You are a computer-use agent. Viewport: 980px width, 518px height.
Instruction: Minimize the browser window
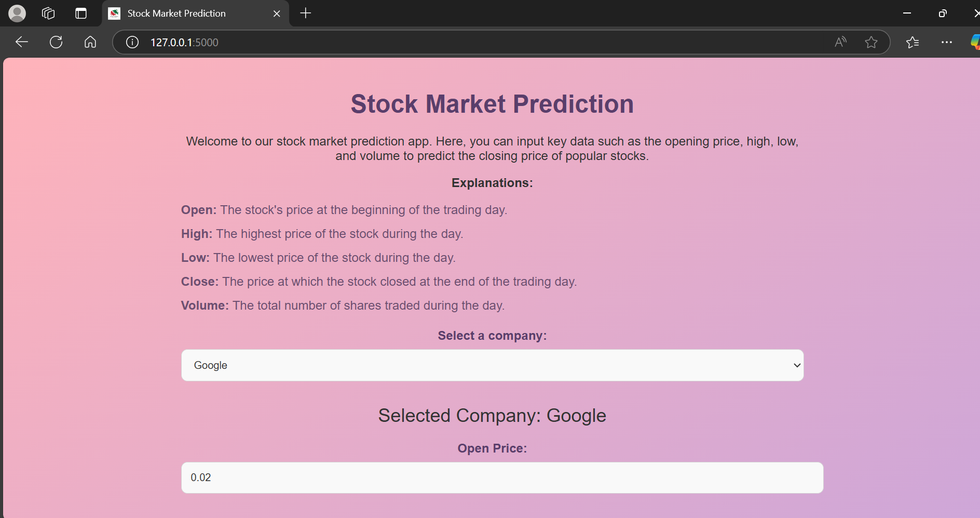coord(907,14)
